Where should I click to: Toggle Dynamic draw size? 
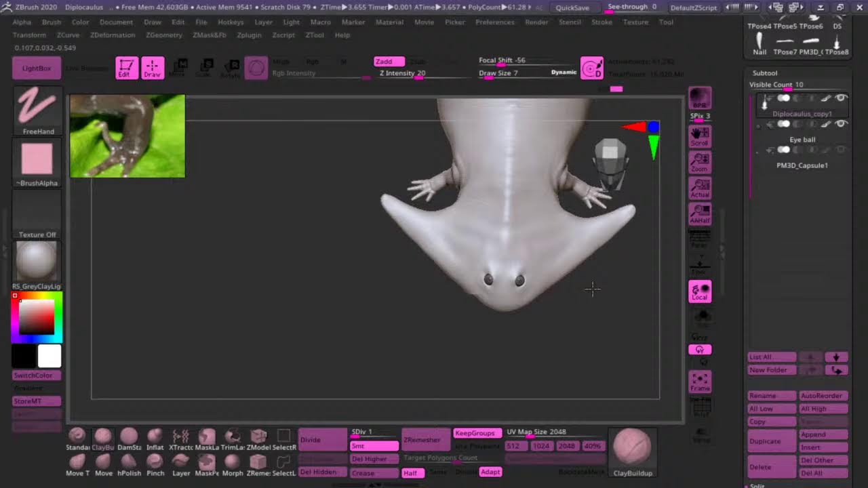564,73
